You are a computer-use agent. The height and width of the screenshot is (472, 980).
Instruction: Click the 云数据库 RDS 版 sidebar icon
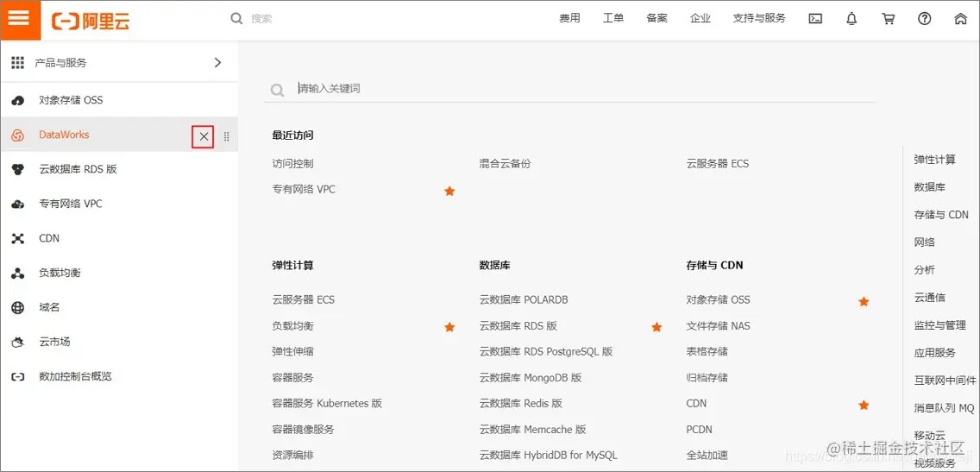pyautogui.click(x=18, y=169)
